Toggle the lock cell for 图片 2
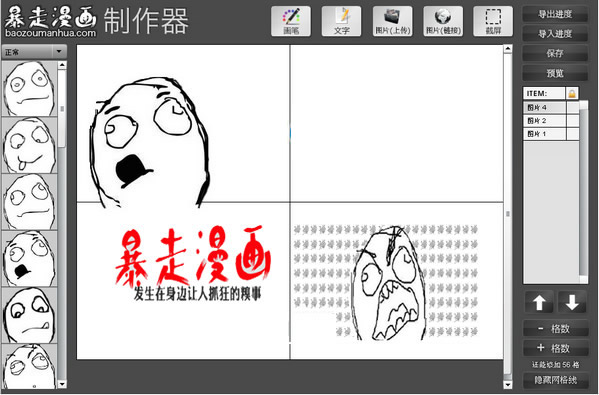This screenshot has height=395, width=599. 573,121
